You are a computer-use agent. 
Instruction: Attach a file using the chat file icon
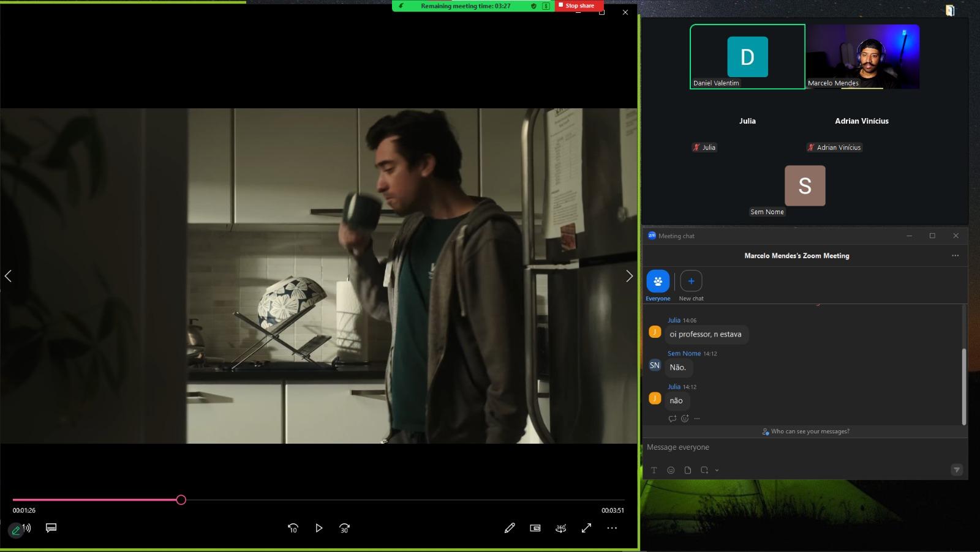coord(687,470)
